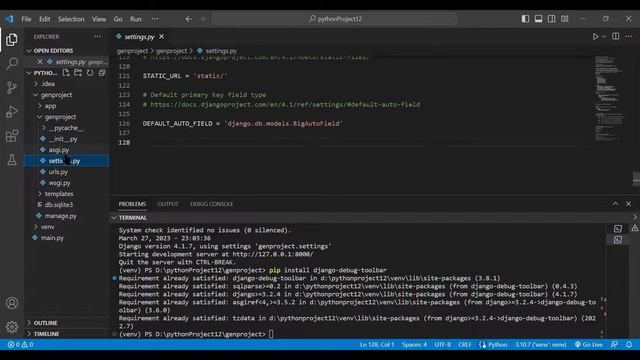Toggle the bottom panel visibility
The height and width of the screenshot is (360, 640).
538,19
